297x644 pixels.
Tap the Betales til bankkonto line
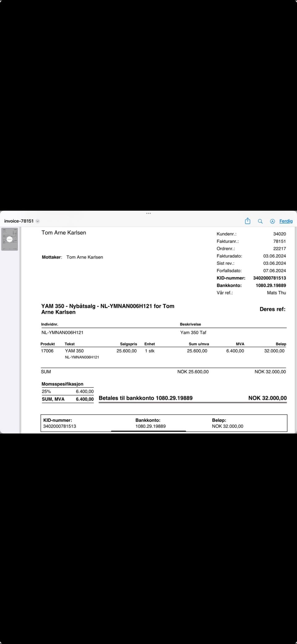(146, 398)
